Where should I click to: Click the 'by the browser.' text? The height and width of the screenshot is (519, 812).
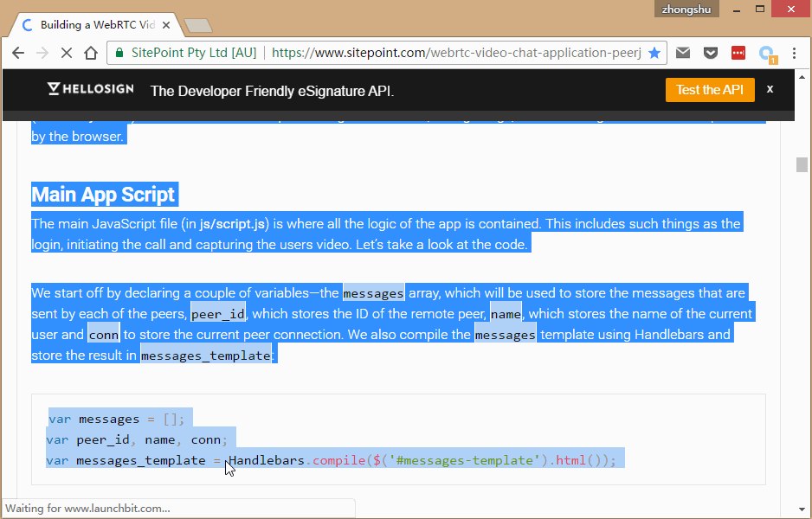(77, 137)
